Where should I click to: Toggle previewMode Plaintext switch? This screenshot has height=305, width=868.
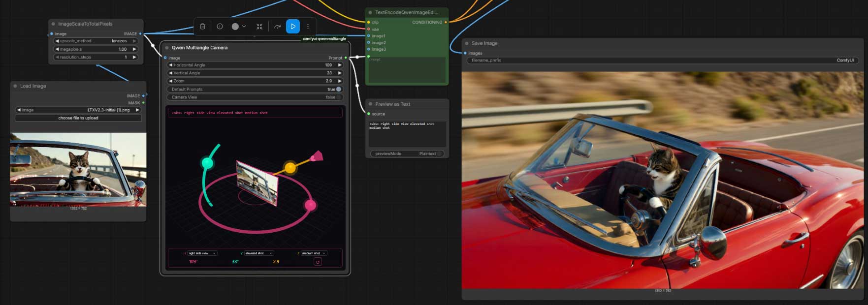439,153
